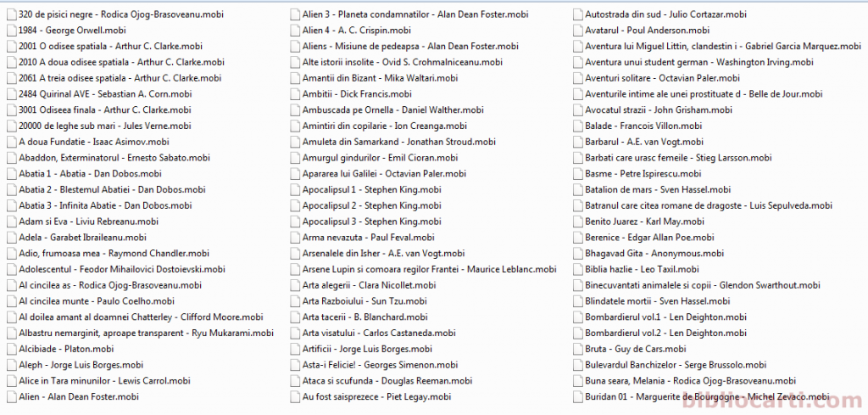Viewport: 868px width, 415px height.
Task: Select the icon next to Amuleta din Samarkand
Action: tap(295, 142)
